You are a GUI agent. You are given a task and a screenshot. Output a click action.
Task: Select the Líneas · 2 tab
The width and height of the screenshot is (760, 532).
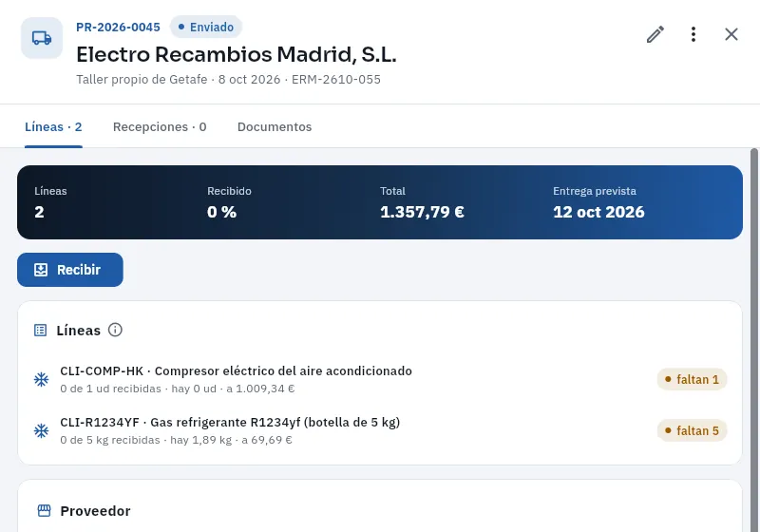pyautogui.click(x=53, y=127)
